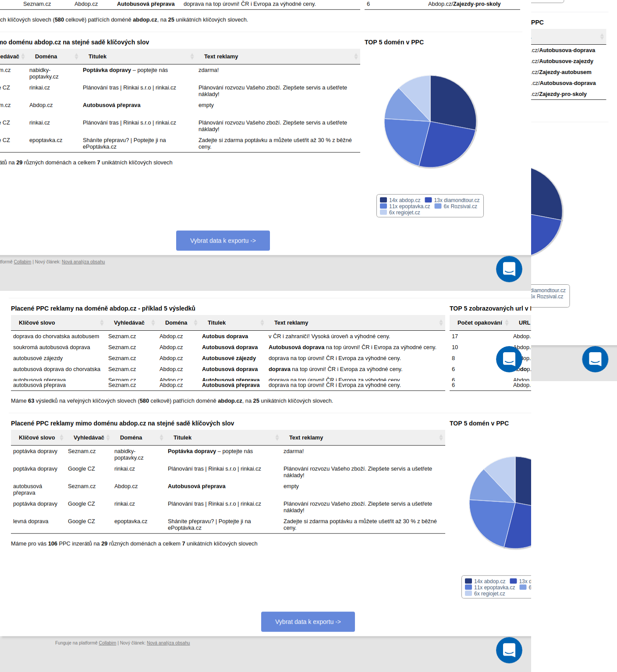
Task: Sort by Vyhledávač in 'příklad 5 výsledků' table
Action: (x=153, y=323)
